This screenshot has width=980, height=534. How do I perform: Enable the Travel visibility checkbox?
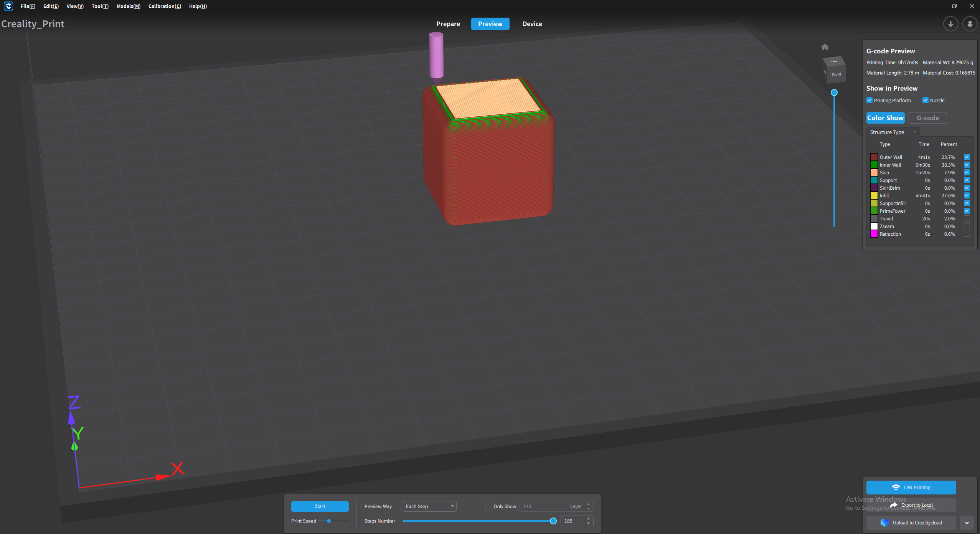(x=967, y=218)
